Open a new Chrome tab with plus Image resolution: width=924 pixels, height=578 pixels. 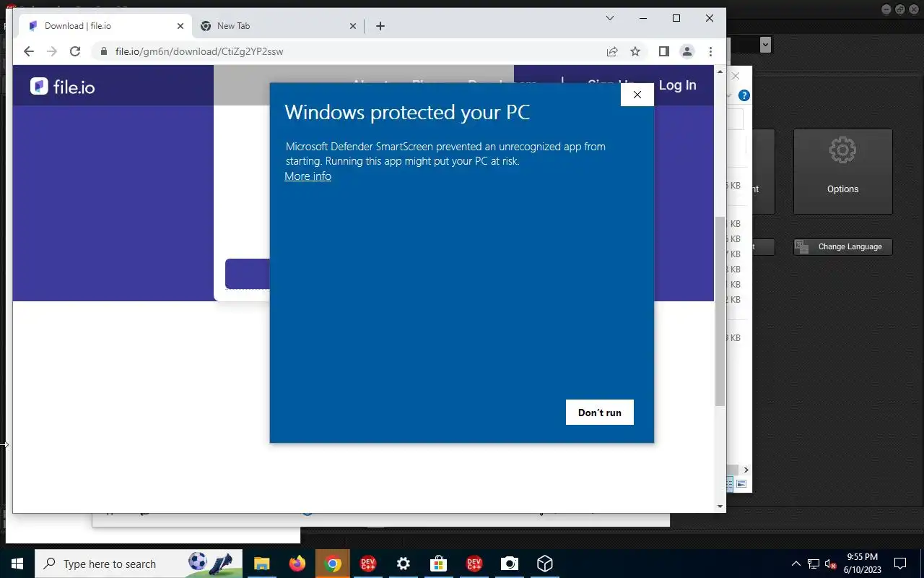click(380, 26)
